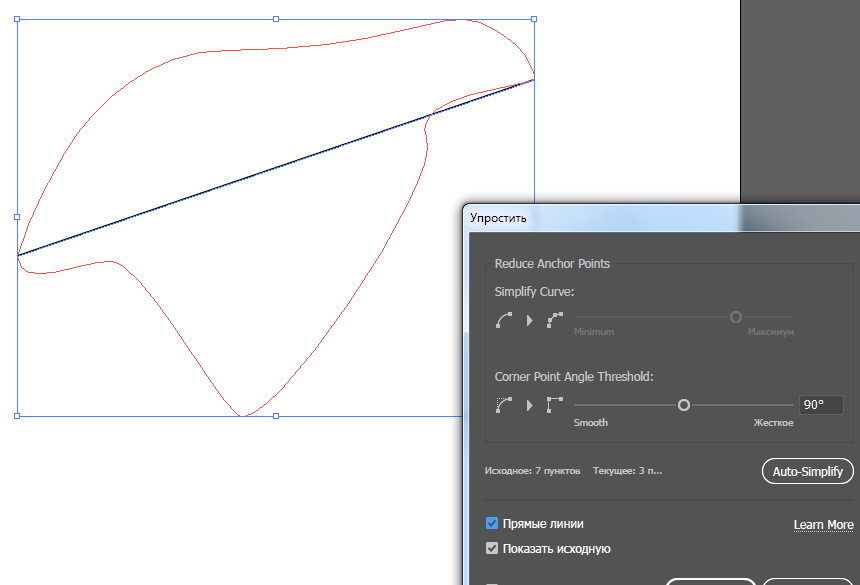
Task: Click the smooth curve icon under Simplify Curve
Action: (x=504, y=320)
